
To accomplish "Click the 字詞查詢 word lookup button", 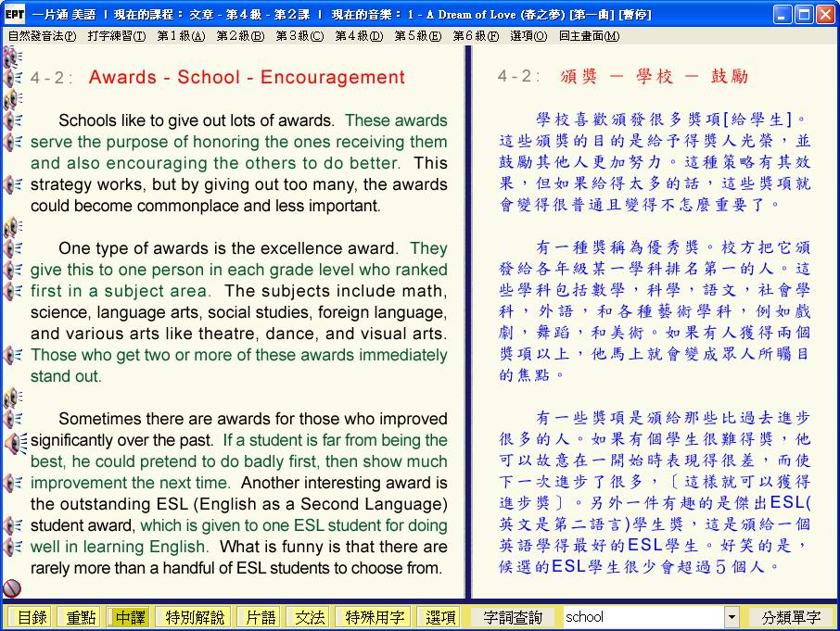I will point(514,617).
